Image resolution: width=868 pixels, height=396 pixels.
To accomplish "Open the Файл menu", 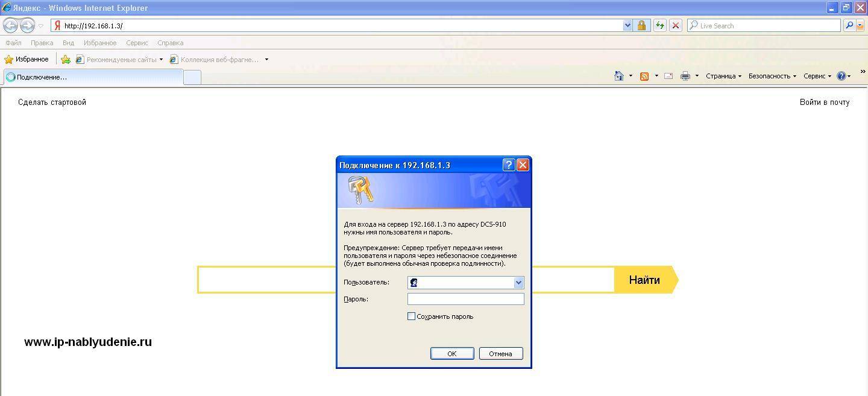I will (x=13, y=43).
